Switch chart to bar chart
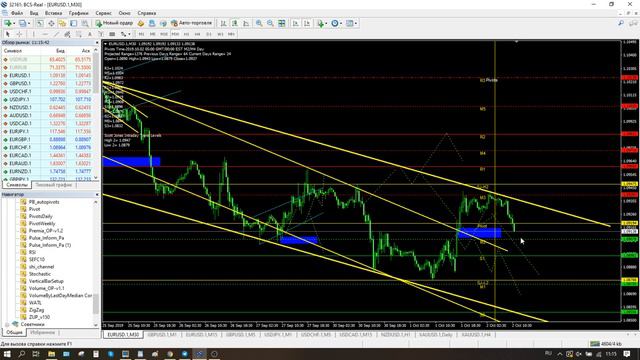 click(x=223, y=23)
